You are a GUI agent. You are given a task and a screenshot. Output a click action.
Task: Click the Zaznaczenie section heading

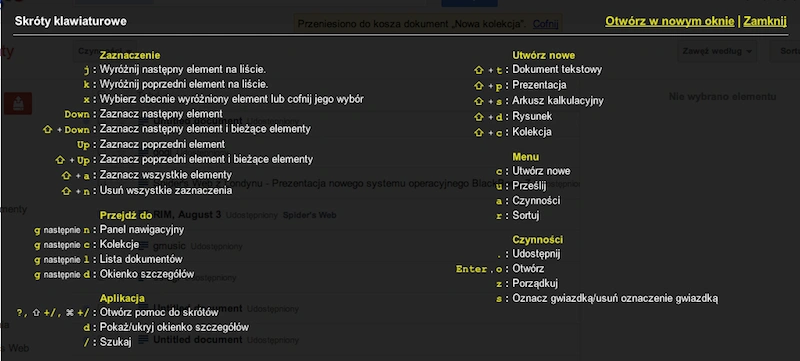click(x=130, y=55)
